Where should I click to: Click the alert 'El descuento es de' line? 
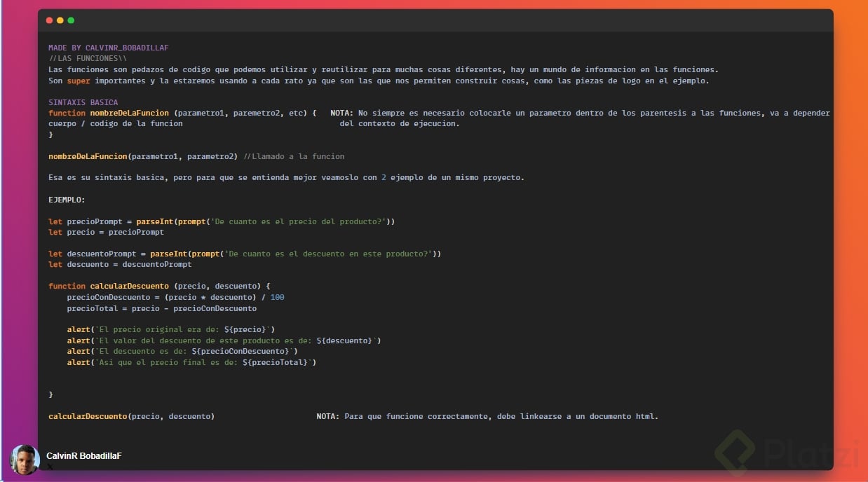click(x=182, y=351)
